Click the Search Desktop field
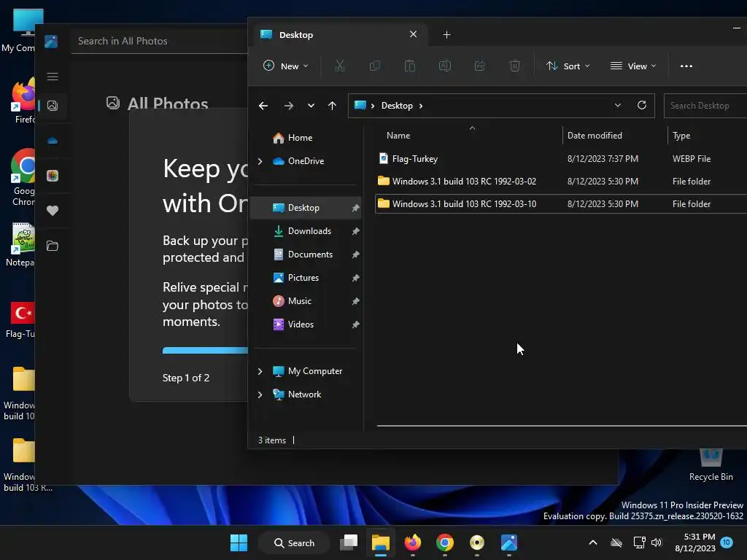The width and height of the screenshot is (747, 560). [x=705, y=106]
